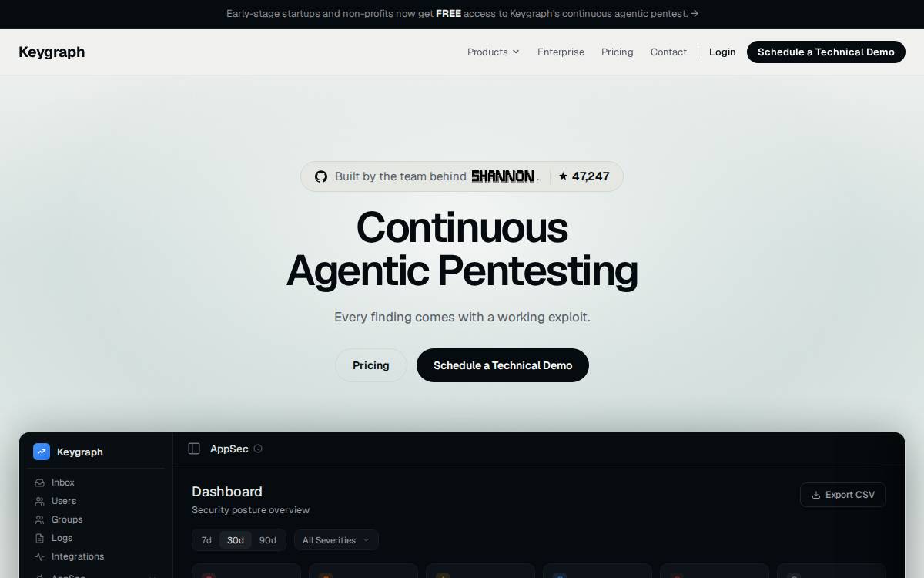Click the working exploit tagline text

click(462, 317)
